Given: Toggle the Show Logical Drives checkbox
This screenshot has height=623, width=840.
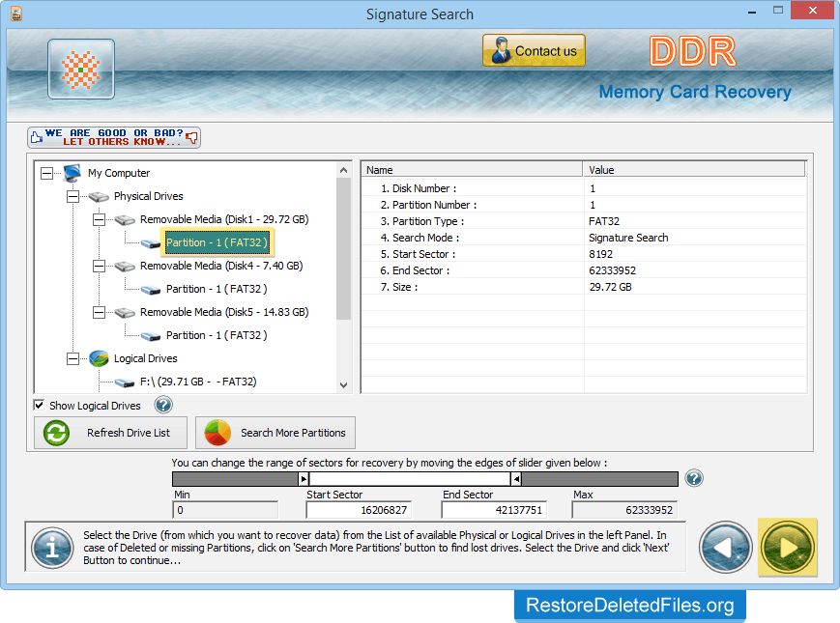Looking at the screenshot, I should coord(39,405).
